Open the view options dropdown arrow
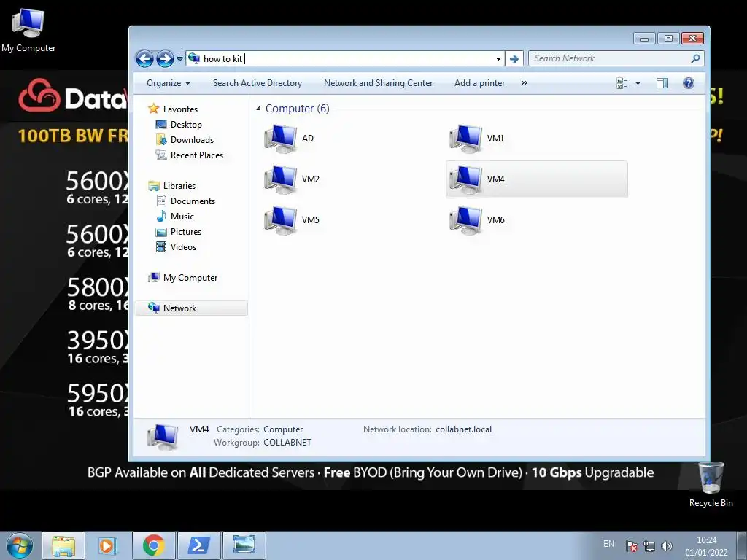Viewport: 747px width, 560px height. point(638,83)
